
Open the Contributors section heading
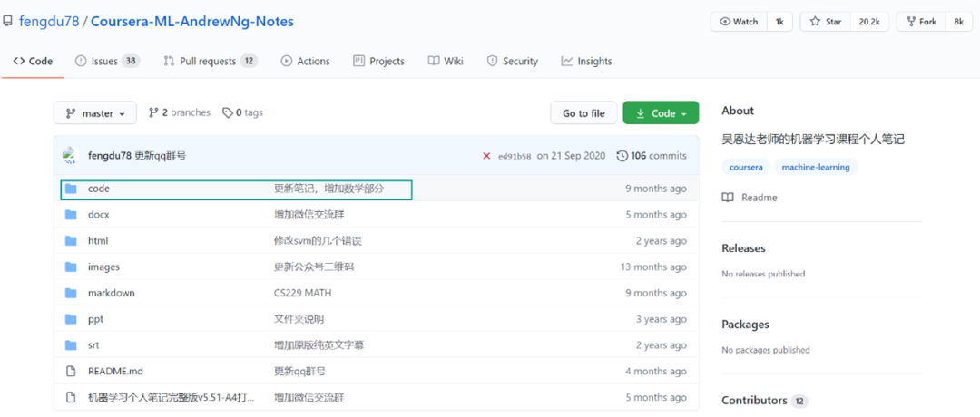click(754, 400)
